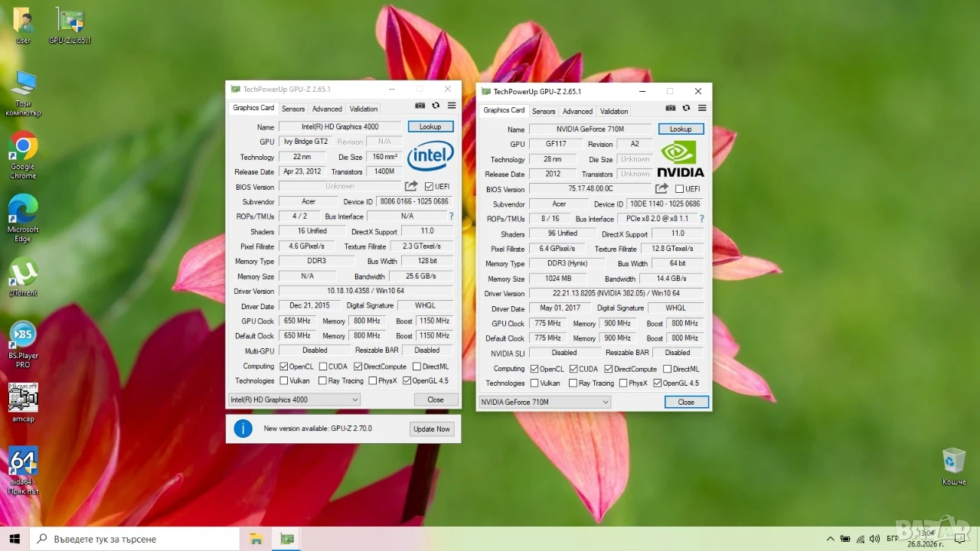Click the taskbar language indicator БГР
This screenshot has width=980, height=551.
pos(893,539)
